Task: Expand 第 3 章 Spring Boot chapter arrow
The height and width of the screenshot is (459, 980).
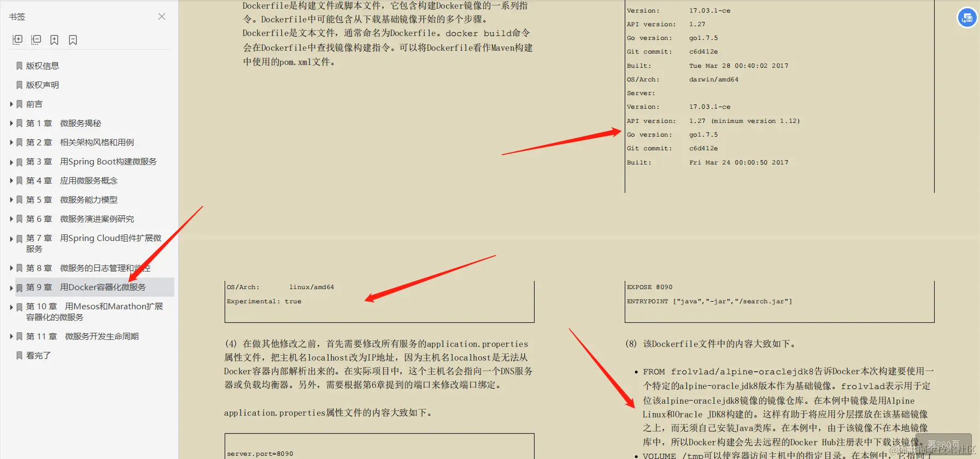Action: click(x=11, y=162)
